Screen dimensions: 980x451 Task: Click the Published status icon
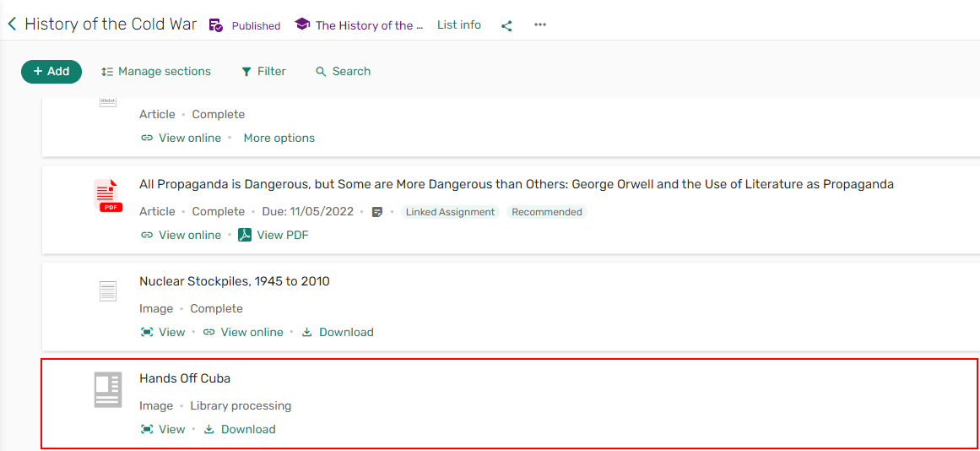215,25
